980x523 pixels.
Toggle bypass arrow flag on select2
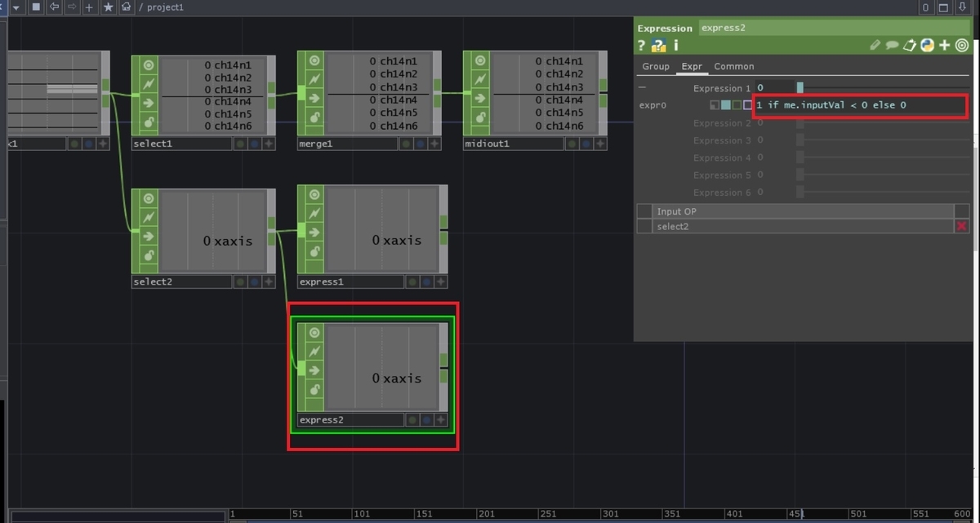click(149, 237)
